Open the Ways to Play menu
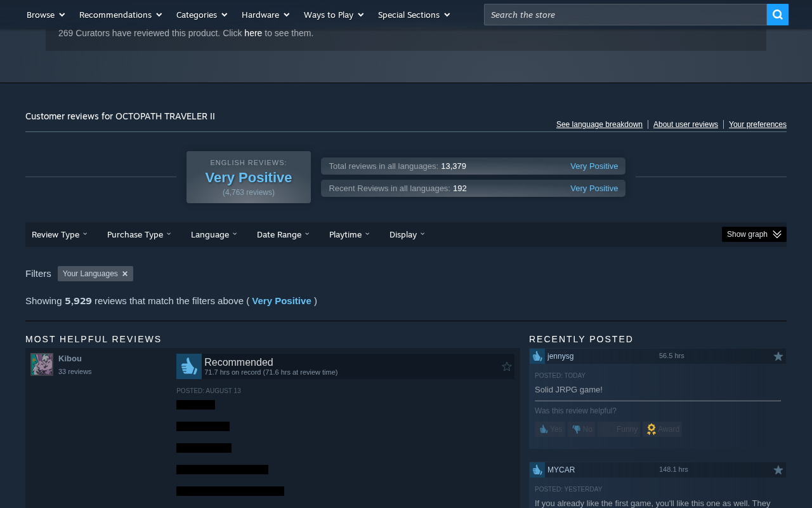 (334, 15)
